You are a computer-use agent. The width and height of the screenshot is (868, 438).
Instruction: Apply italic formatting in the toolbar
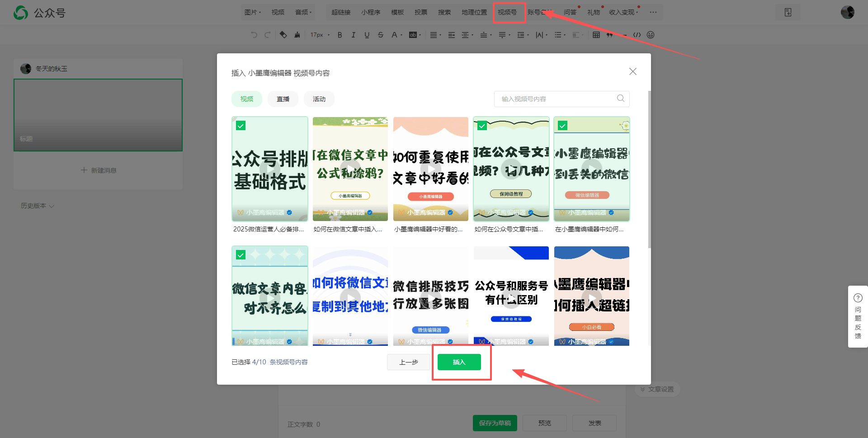pyautogui.click(x=353, y=35)
